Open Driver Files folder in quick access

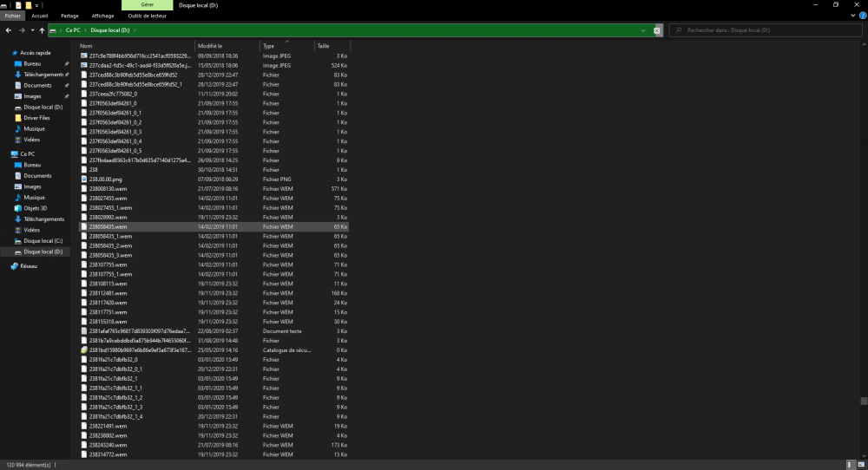pos(36,118)
